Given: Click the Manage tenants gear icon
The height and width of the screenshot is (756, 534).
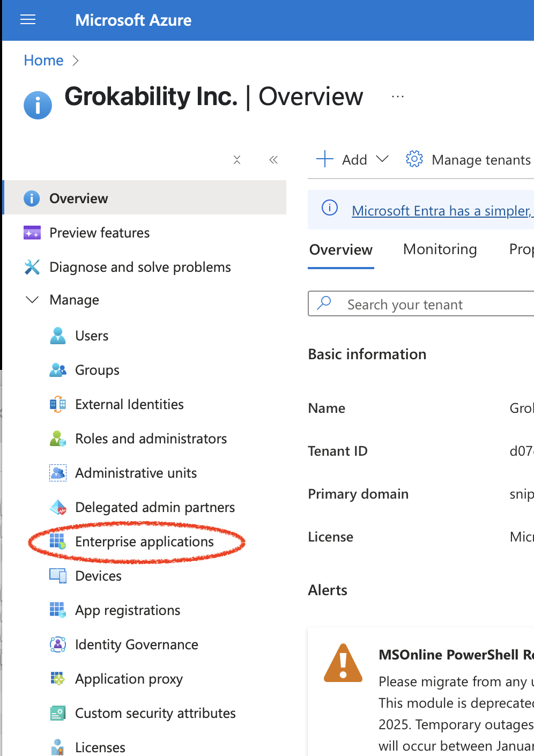Looking at the screenshot, I should tap(414, 159).
